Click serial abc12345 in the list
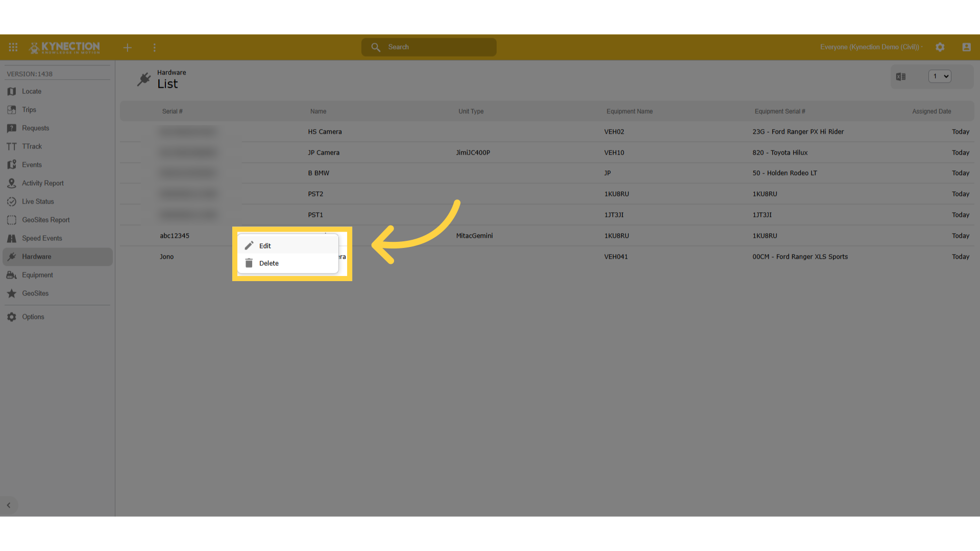The image size is (980, 551). (x=175, y=236)
